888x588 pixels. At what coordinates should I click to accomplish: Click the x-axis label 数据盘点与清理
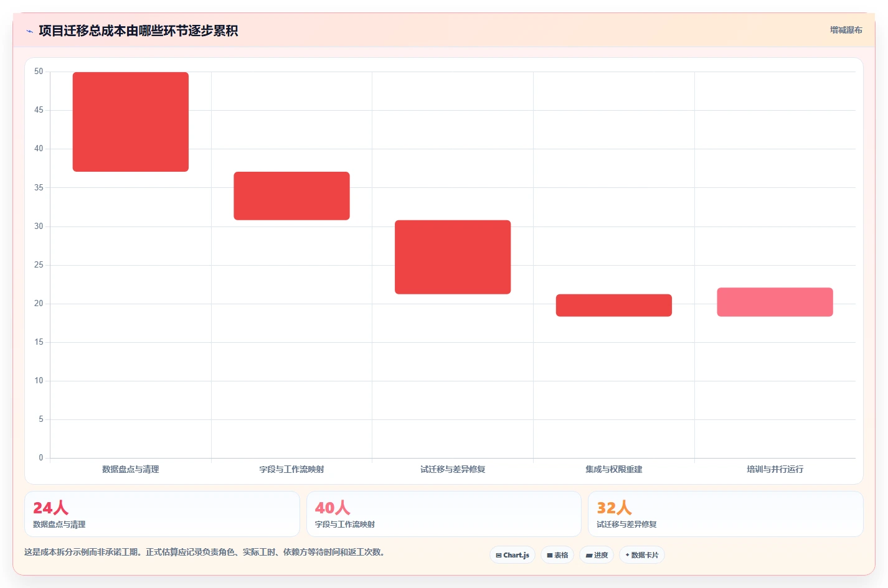[x=131, y=469]
